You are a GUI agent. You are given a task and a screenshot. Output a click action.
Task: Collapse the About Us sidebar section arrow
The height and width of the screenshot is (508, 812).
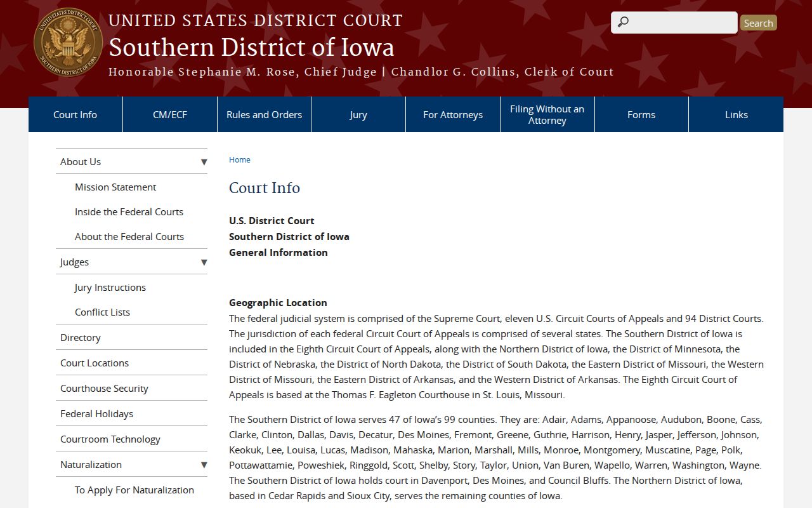204,162
